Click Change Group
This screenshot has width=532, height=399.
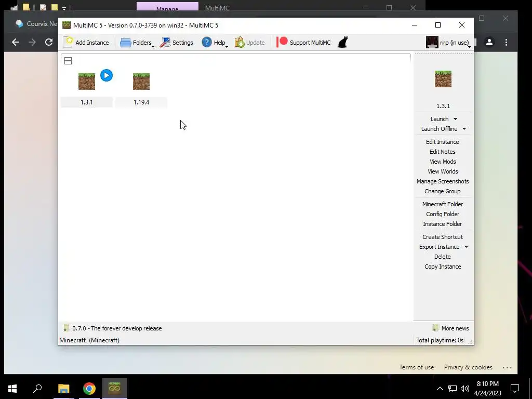pyautogui.click(x=443, y=191)
